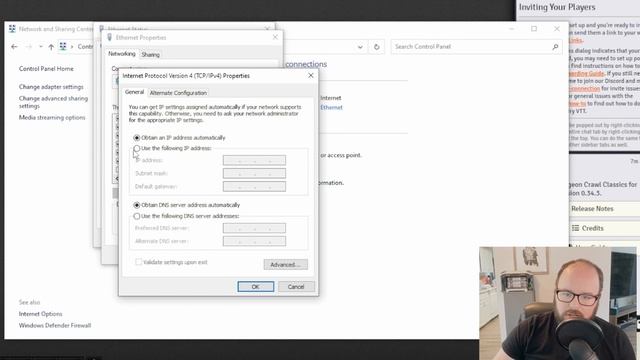Open Internet Options link
This screenshot has width=640, height=360.
40,314
